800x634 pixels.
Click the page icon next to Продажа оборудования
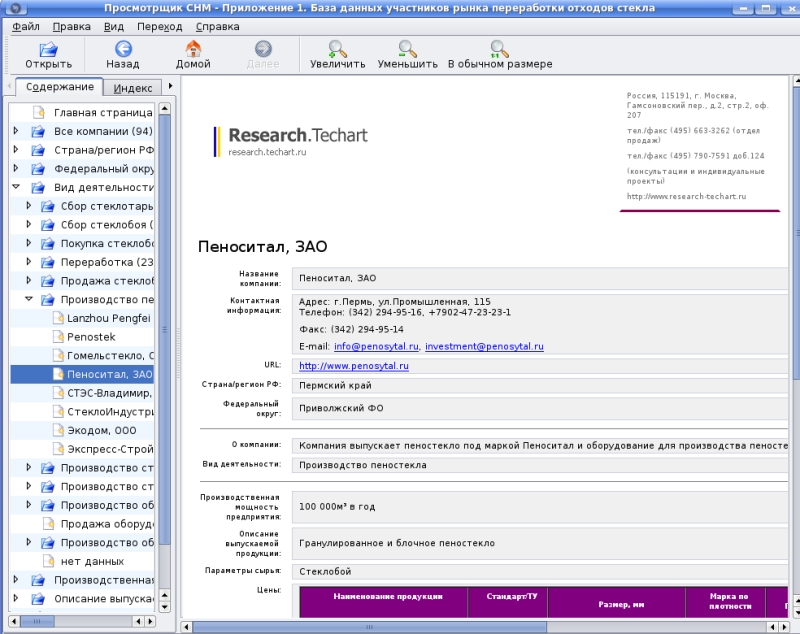pyautogui.click(x=48, y=524)
